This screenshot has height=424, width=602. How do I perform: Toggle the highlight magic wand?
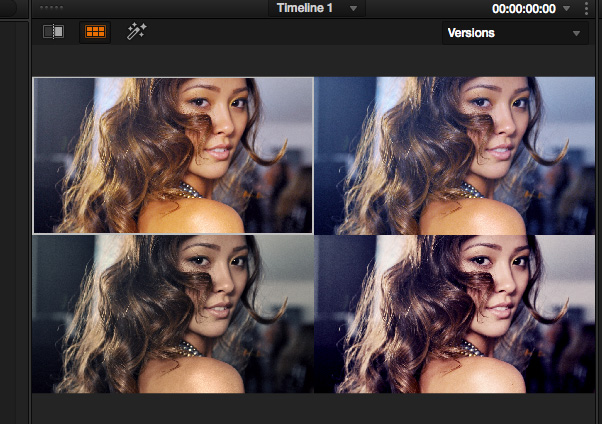point(136,32)
